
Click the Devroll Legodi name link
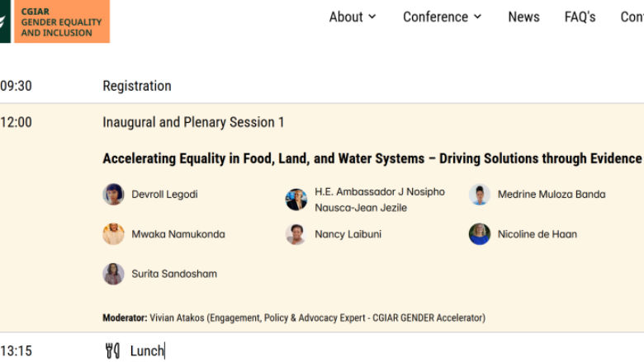164,195
